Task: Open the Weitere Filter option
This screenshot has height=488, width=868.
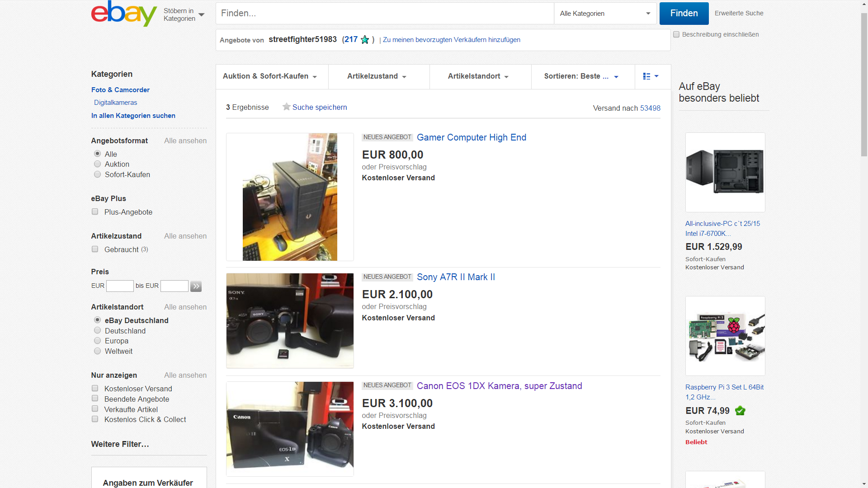Action: (x=120, y=444)
